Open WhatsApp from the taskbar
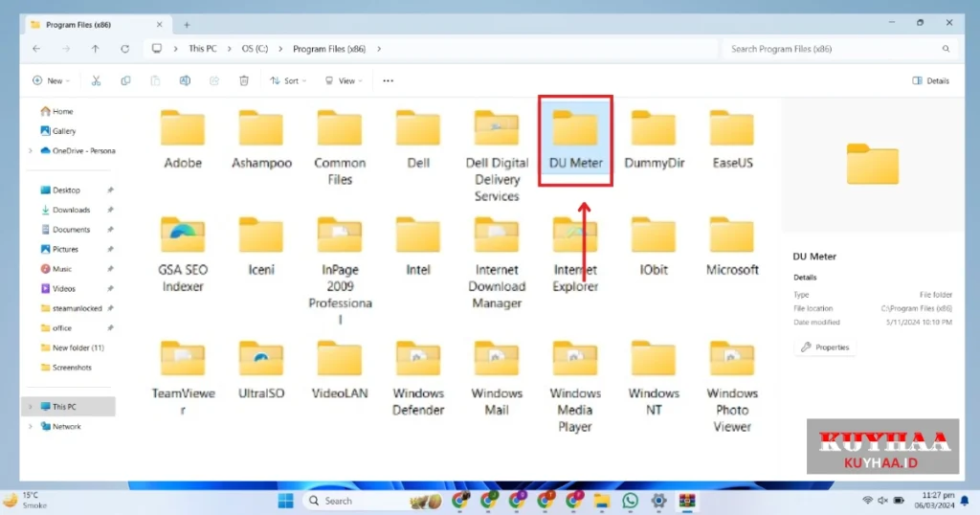Screen dimensions: 980x515 click(x=630, y=501)
